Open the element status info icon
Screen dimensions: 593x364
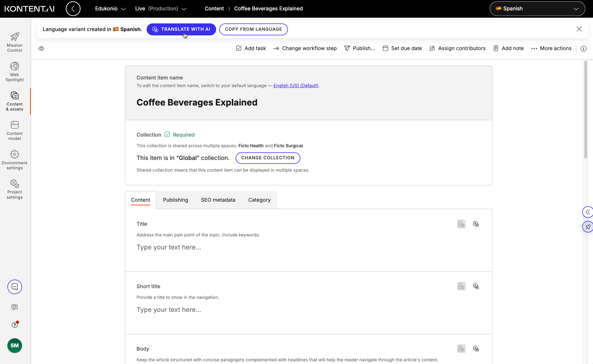[x=584, y=48]
